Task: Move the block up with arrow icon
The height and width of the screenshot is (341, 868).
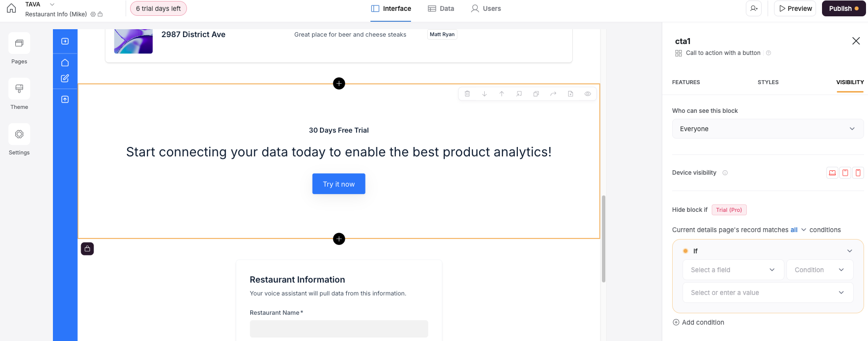Action: point(502,94)
